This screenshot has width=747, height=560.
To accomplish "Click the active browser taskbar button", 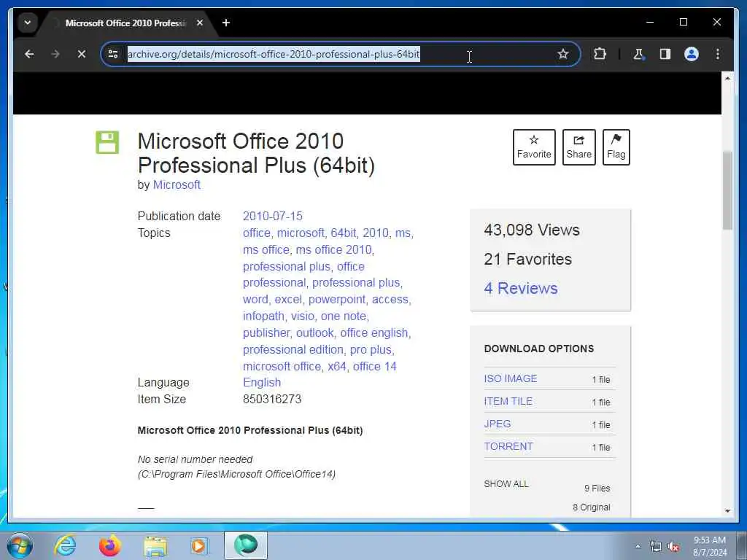I will (x=246, y=545).
